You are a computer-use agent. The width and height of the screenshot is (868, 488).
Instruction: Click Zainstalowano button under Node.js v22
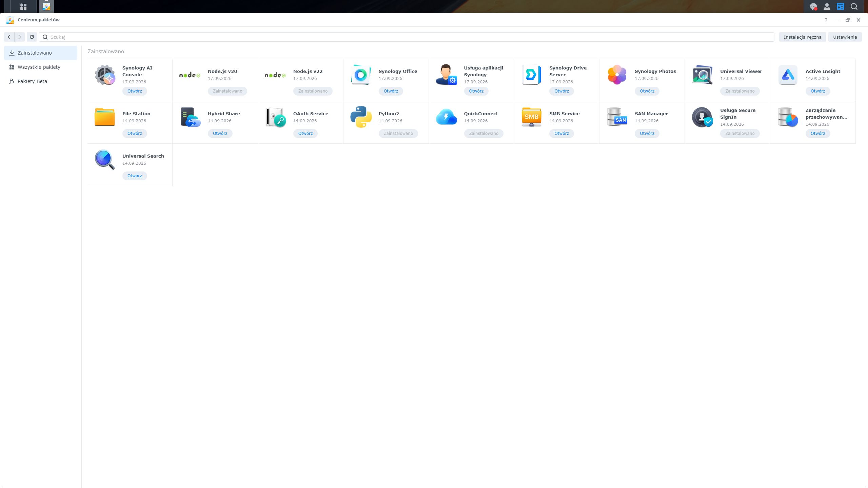coord(313,91)
